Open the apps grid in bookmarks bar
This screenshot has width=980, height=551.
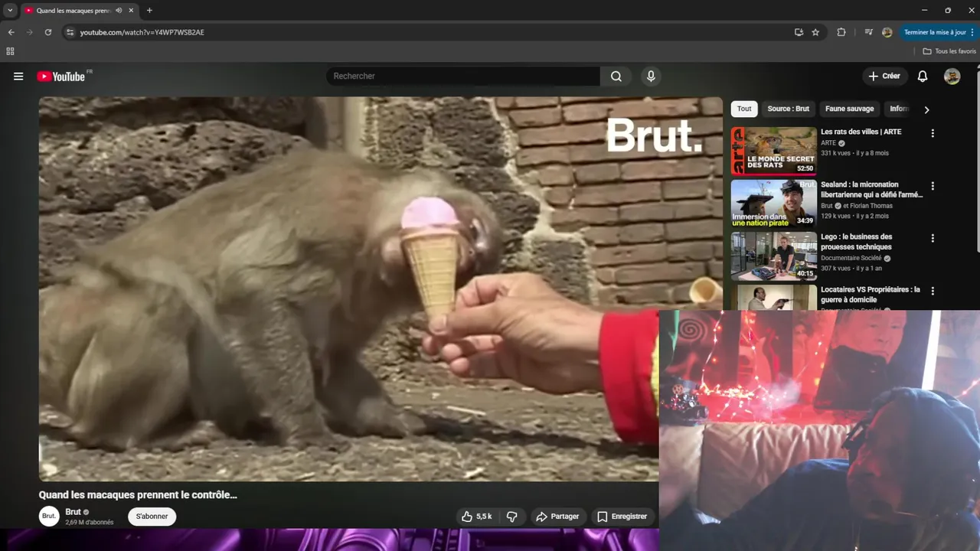[10, 51]
